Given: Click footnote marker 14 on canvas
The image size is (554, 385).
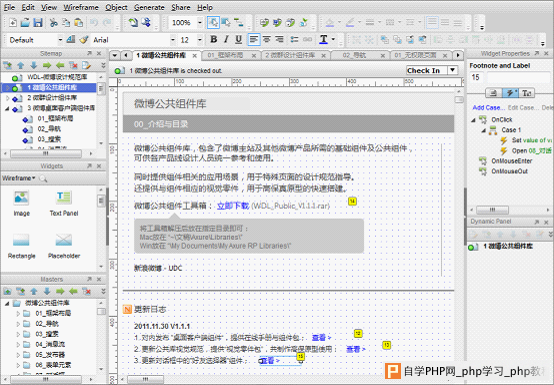Looking at the screenshot, I should [x=352, y=201].
